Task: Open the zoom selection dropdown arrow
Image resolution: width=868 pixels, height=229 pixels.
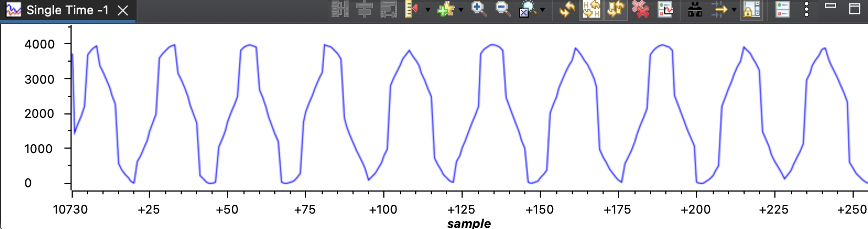Action: click(x=542, y=10)
